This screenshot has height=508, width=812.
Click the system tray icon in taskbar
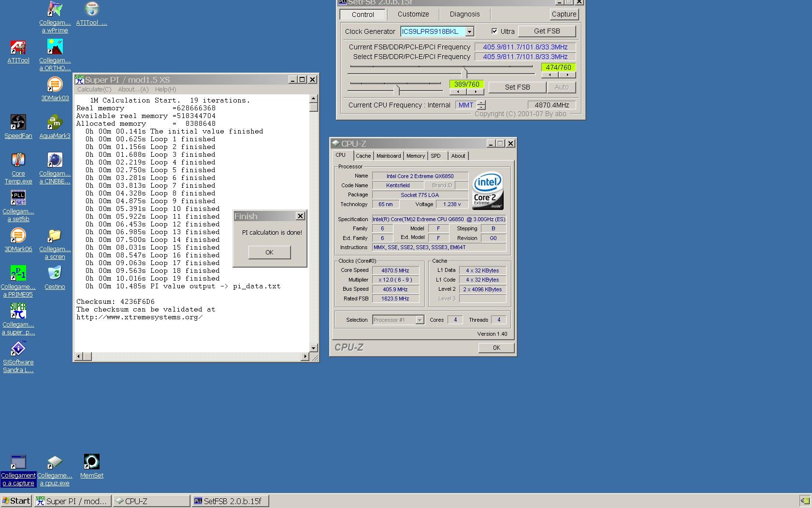pyautogui.click(x=805, y=501)
